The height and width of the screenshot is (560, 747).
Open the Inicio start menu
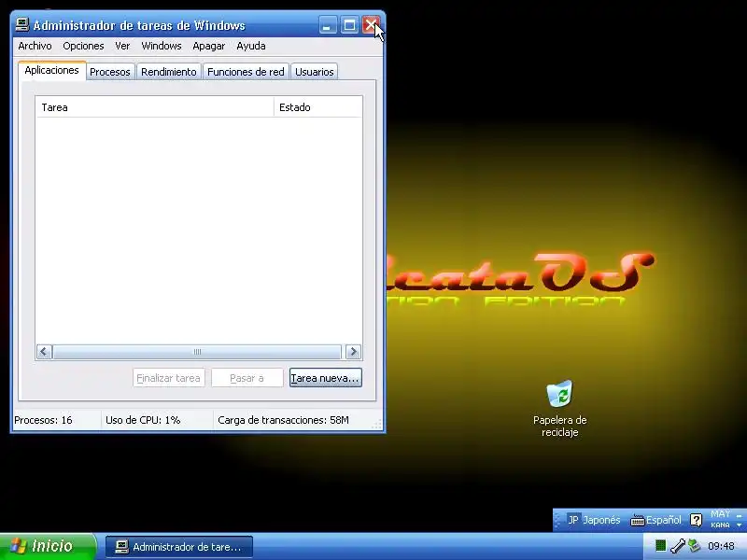(x=49, y=546)
